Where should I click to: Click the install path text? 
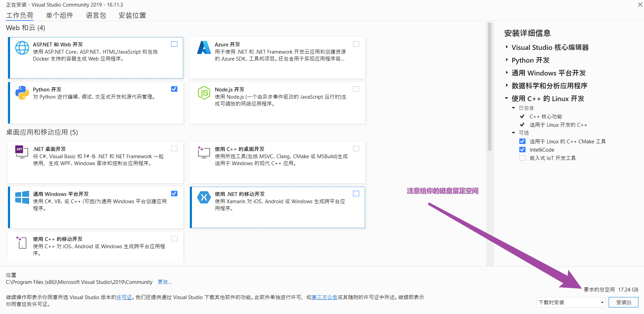[x=79, y=282]
